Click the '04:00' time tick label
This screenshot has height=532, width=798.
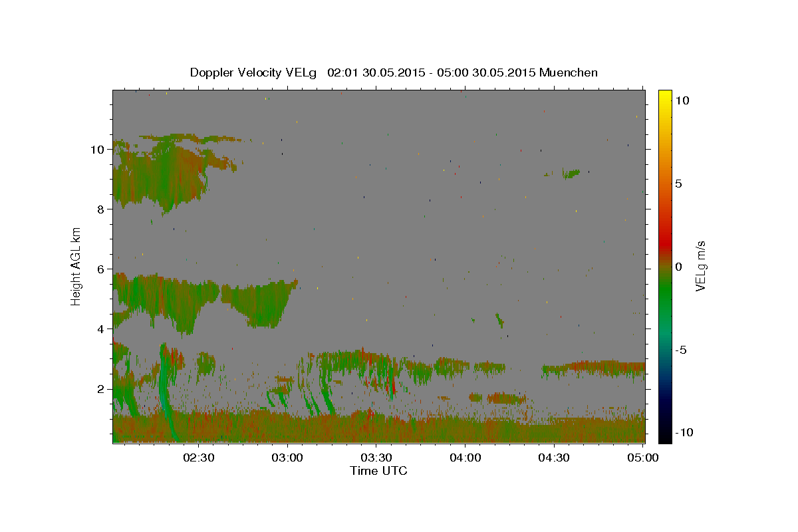point(465,458)
